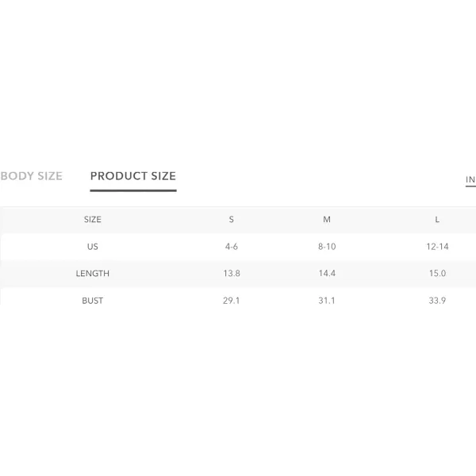Click length value 15.0
The width and height of the screenshot is (476, 476).
437,274
